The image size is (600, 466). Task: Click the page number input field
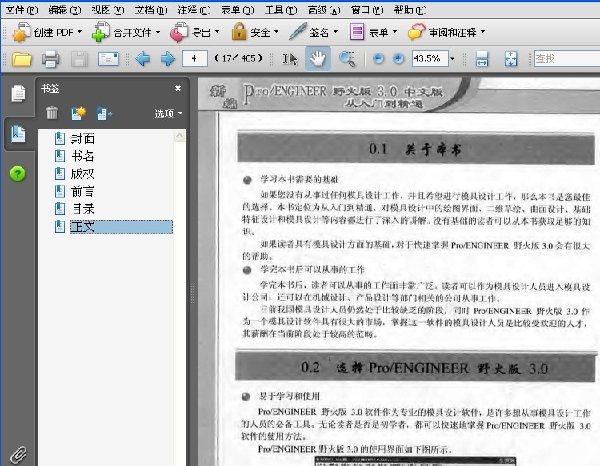coord(195,59)
